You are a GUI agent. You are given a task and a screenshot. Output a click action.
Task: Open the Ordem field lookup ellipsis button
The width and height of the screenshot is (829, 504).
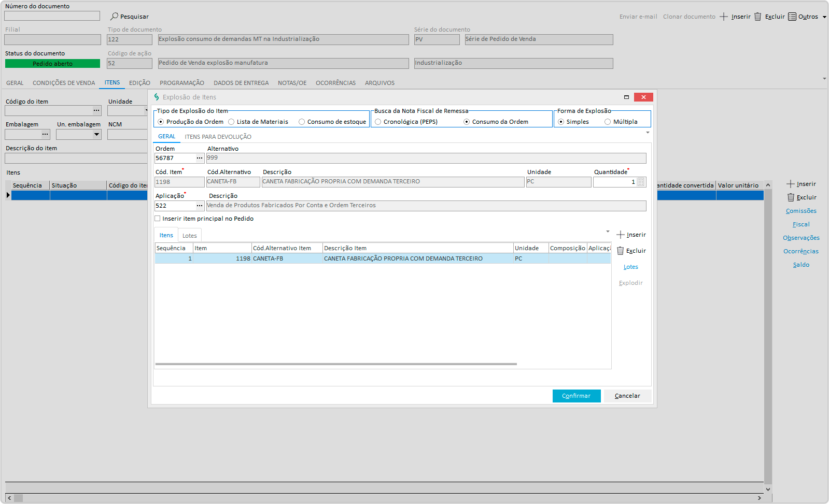(200, 158)
